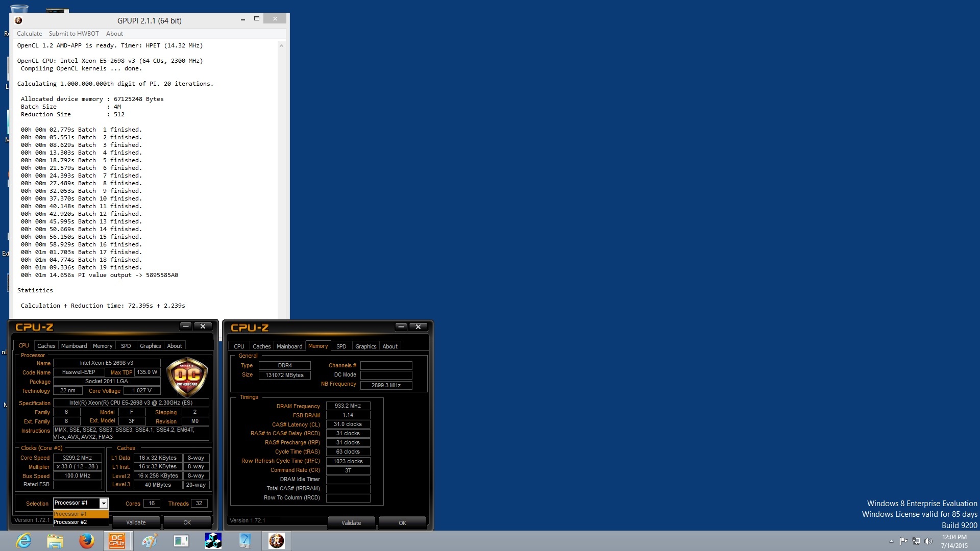Open network status tray icon
The width and height of the screenshot is (980, 551).
[916, 541]
